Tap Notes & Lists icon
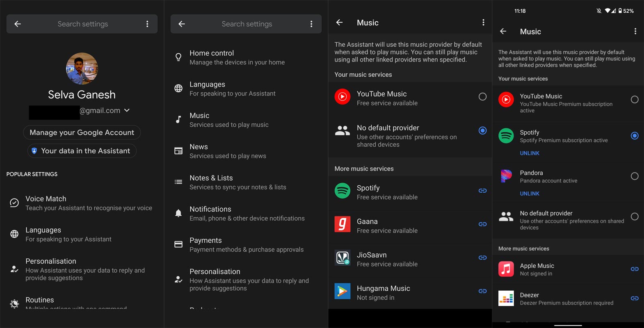 pyautogui.click(x=178, y=182)
